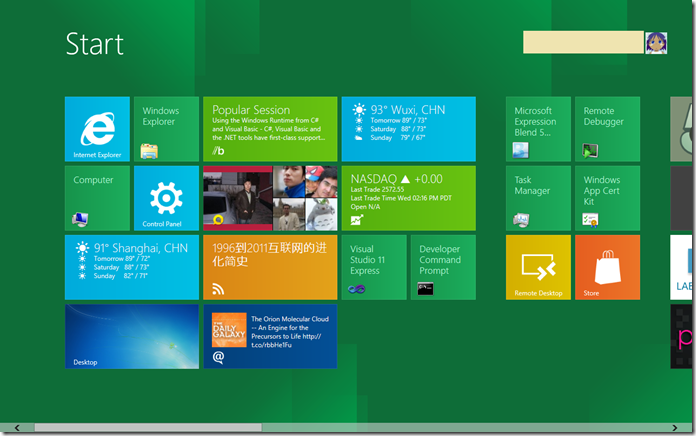Launch Windows App Cert Kit

(x=608, y=198)
